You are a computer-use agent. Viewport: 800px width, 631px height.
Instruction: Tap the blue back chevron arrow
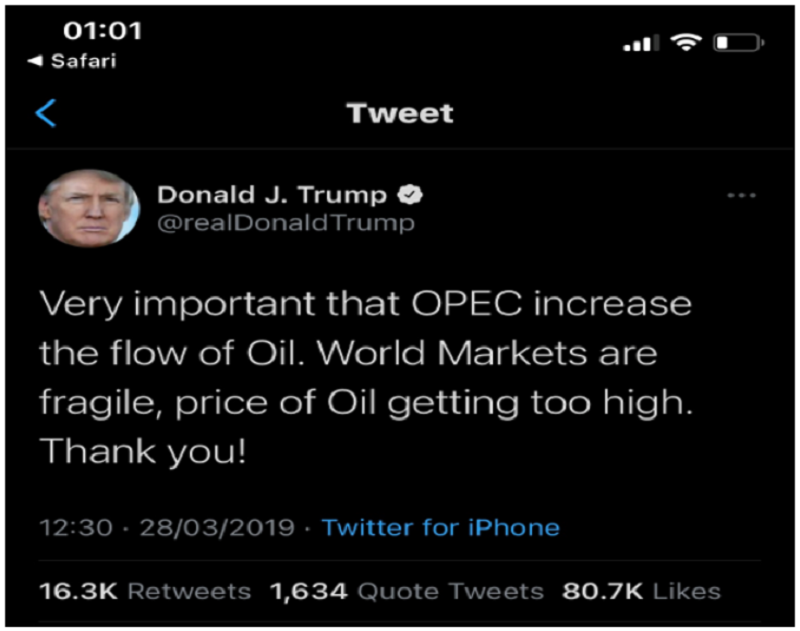[x=46, y=113]
